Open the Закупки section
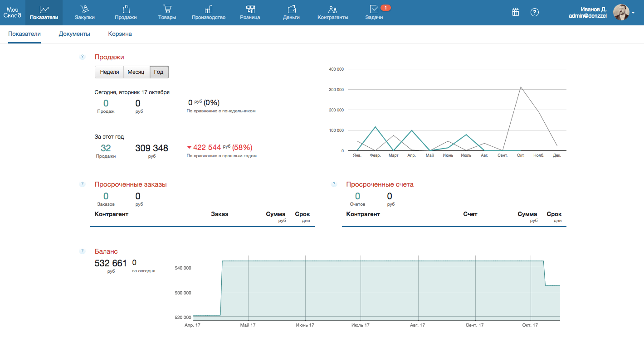 [x=85, y=13]
